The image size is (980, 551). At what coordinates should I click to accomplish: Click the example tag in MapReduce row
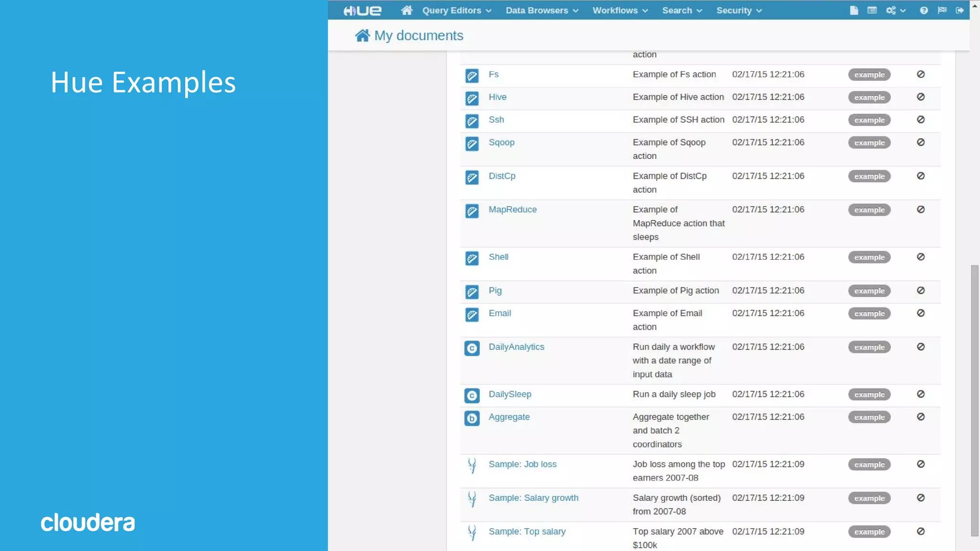point(869,210)
